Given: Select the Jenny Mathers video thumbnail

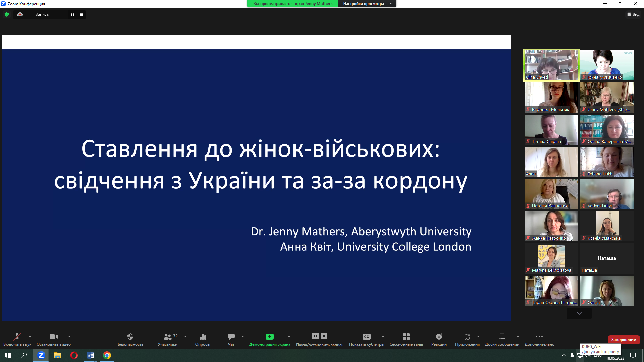Looking at the screenshot, I should (x=606, y=97).
